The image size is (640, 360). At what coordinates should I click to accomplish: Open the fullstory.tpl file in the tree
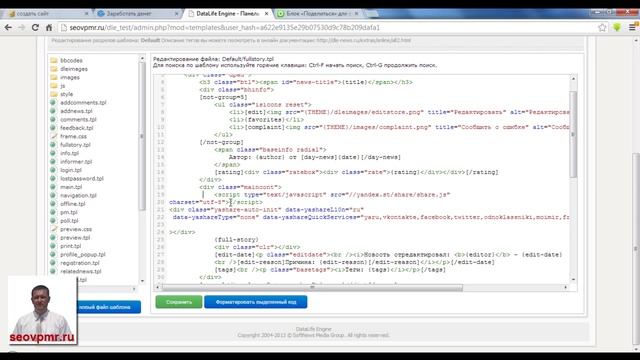[75, 144]
